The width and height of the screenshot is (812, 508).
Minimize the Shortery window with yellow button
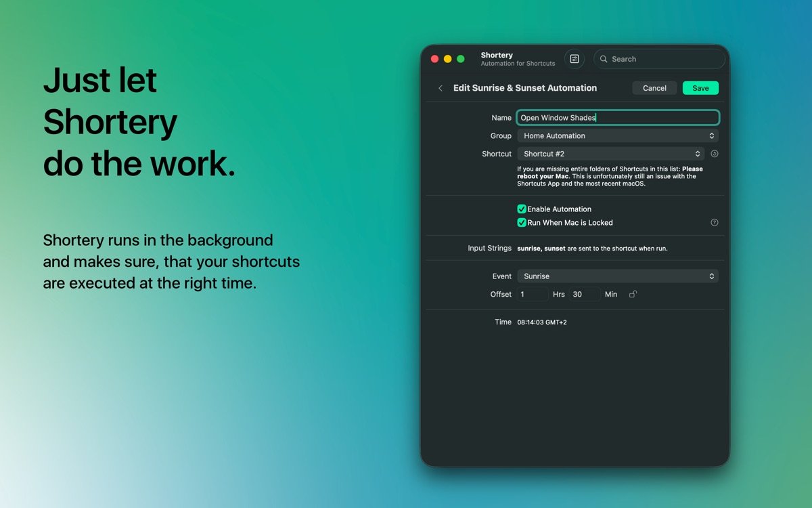pyautogui.click(x=448, y=59)
